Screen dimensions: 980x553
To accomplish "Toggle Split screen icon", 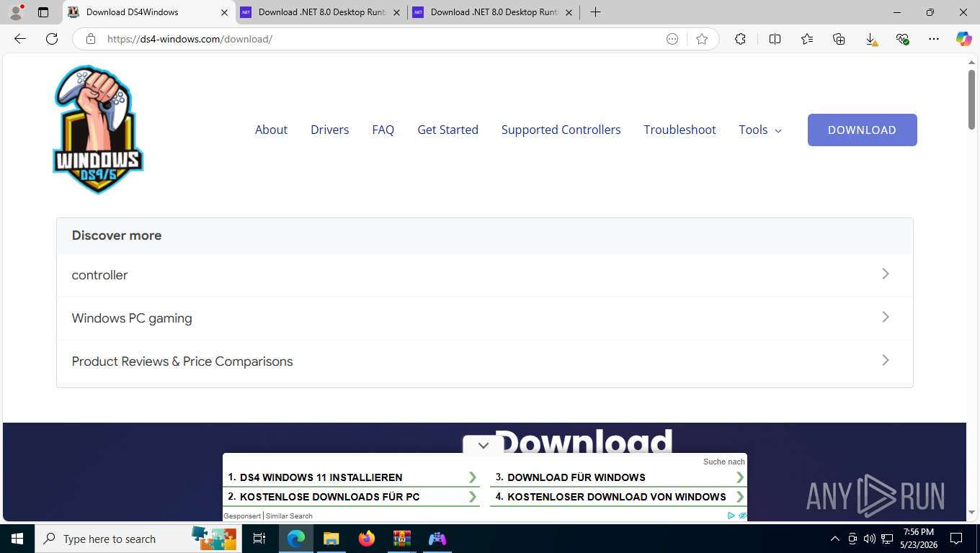I will pyautogui.click(x=775, y=39).
